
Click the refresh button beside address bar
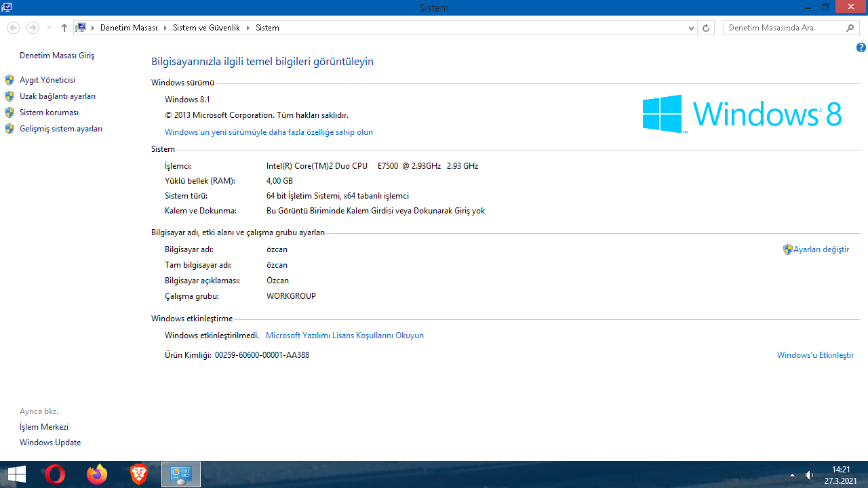coord(706,28)
